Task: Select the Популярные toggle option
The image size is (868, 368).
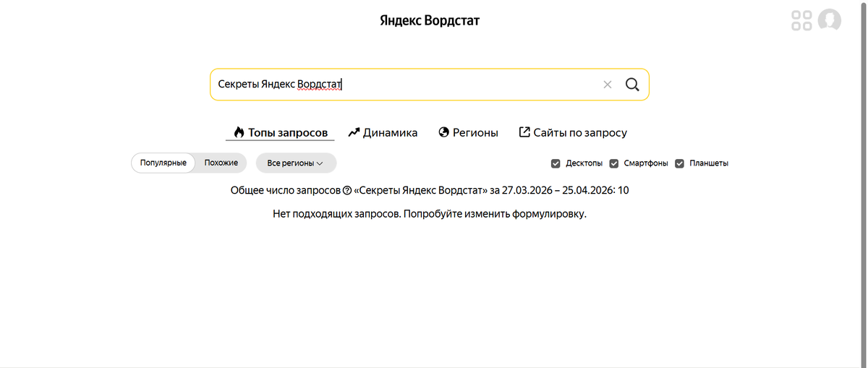Action: pyautogui.click(x=163, y=163)
